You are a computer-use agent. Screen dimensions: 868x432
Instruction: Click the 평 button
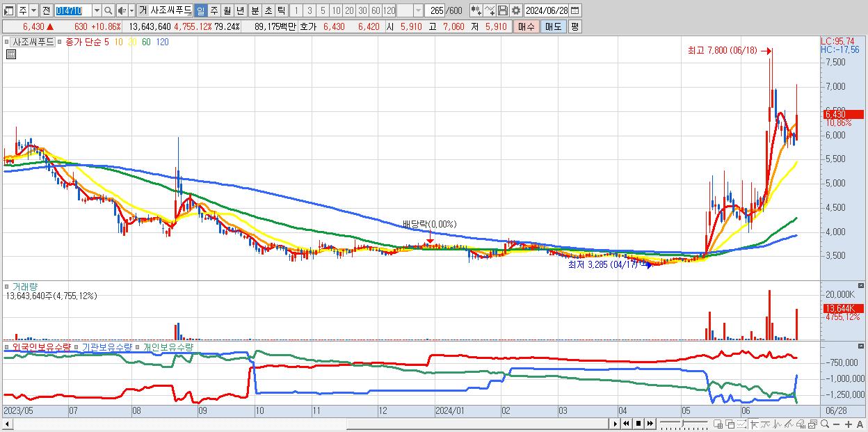[x=574, y=26]
